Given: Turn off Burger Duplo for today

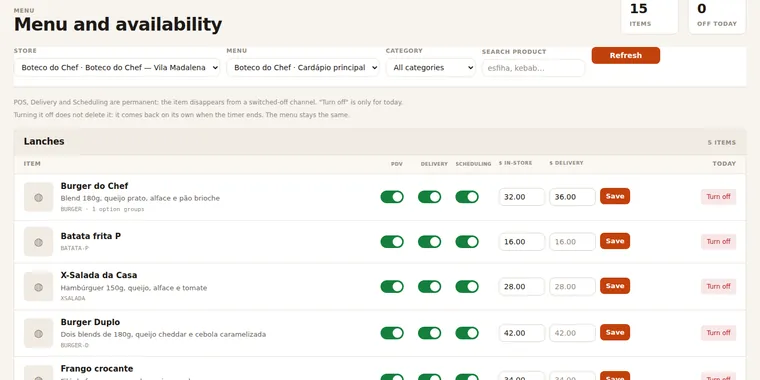Looking at the screenshot, I should coord(718,333).
